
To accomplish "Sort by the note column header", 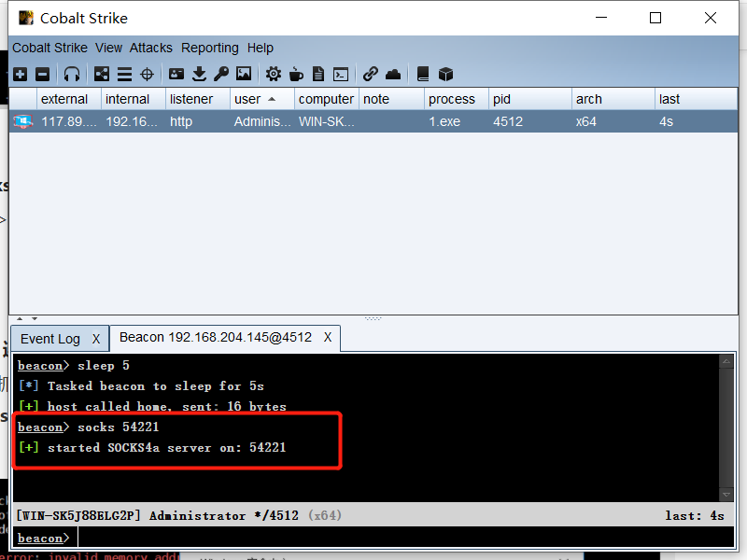I will click(391, 99).
